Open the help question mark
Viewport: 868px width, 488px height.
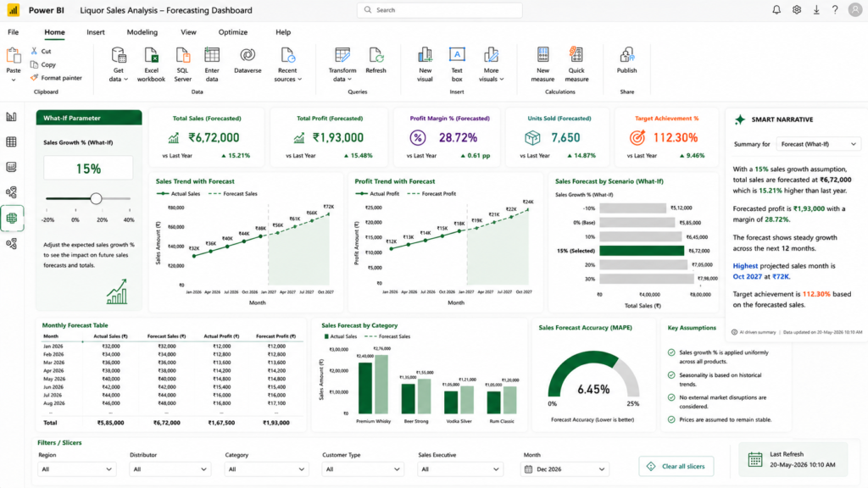pyautogui.click(x=835, y=10)
